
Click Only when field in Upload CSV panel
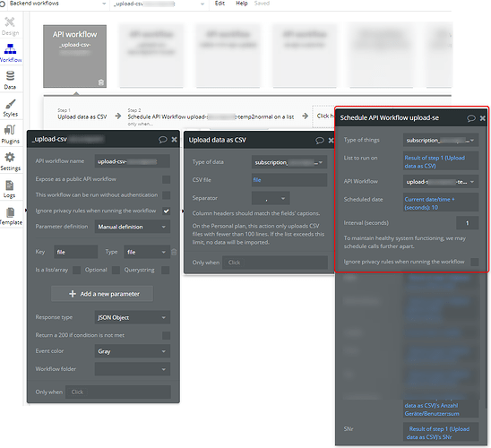click(275, 263)
